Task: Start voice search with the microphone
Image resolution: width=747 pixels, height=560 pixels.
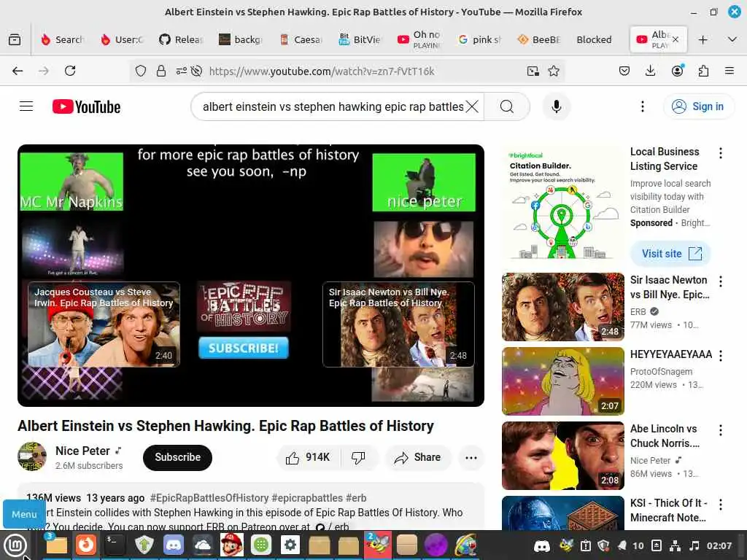Action: tap(556, 106)
